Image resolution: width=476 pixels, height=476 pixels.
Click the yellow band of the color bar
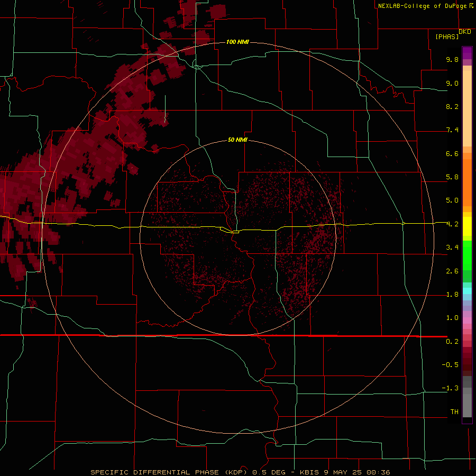(x=467, y=226)
